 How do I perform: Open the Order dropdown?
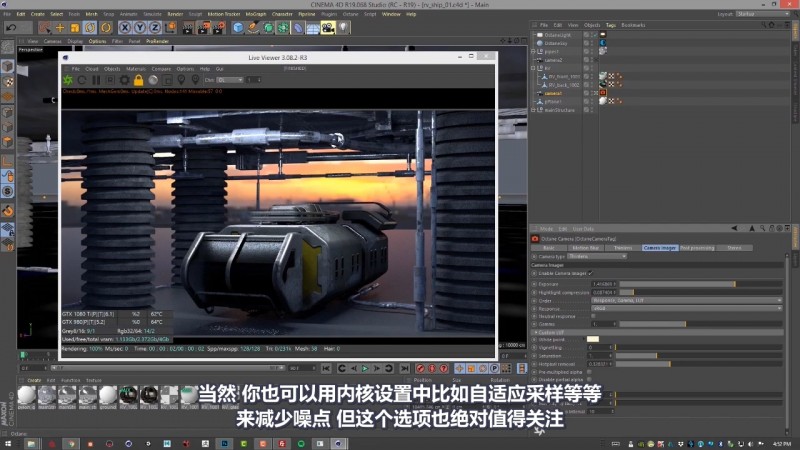686,301
